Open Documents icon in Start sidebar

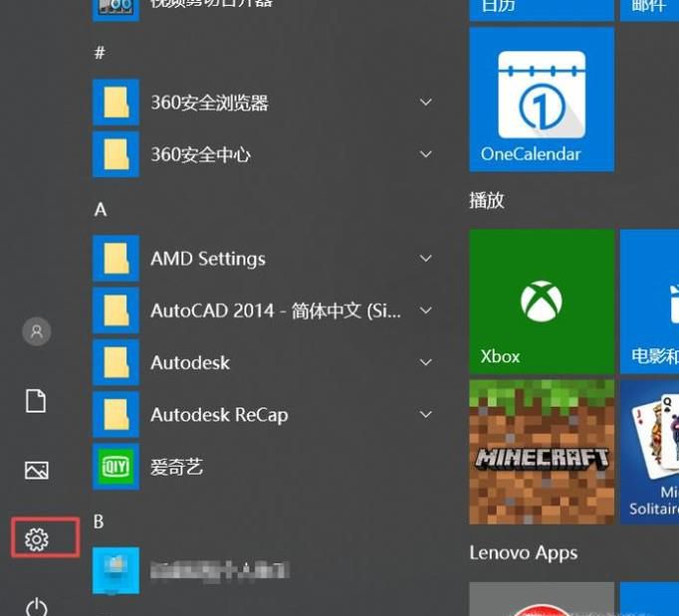click(x=36, y=401)
